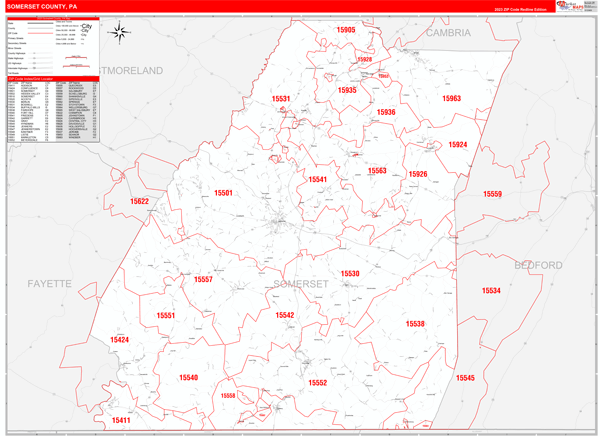Image resolution: width=600 pixels, height=436 pixels.
Task: Select the 15540 ZIP code label
Action: click(188, 378)
